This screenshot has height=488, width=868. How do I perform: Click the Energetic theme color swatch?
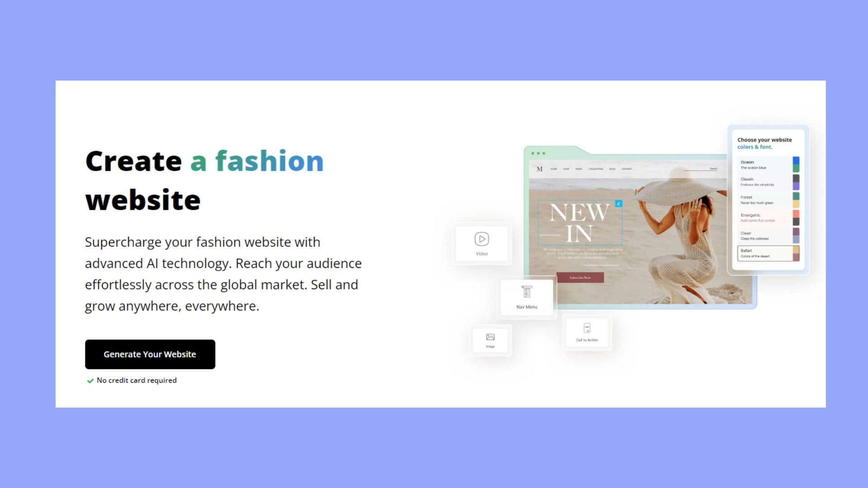point(796,218)
